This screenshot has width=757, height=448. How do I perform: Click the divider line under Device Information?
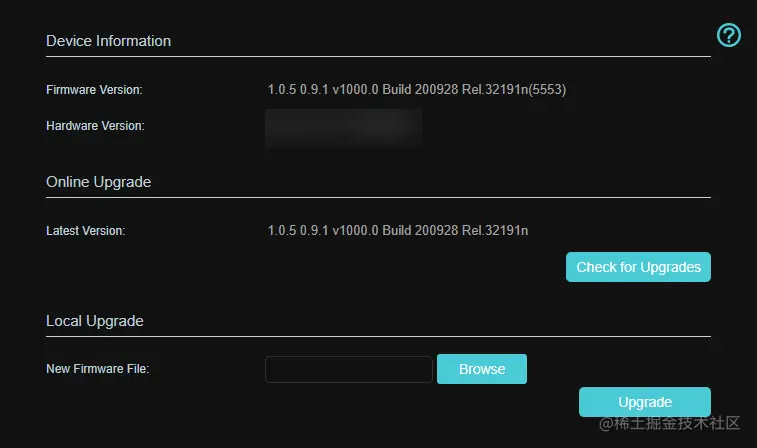tap(378, 56)
